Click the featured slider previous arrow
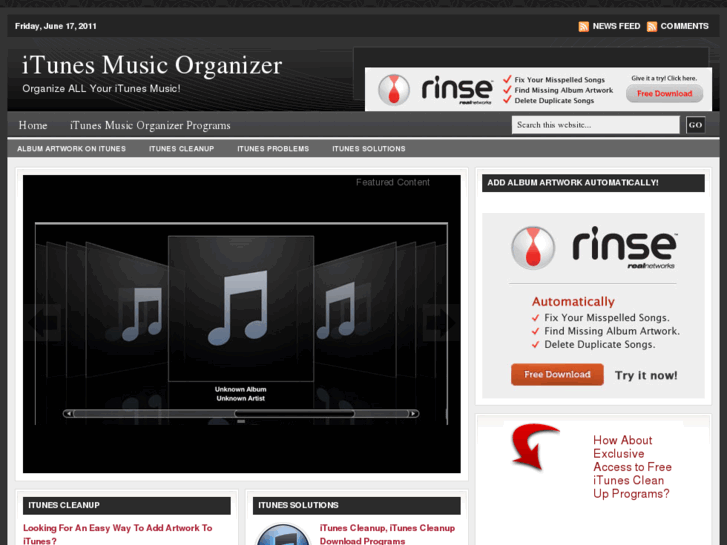Viewport: 727px width, 545px height. pos(43,322)
